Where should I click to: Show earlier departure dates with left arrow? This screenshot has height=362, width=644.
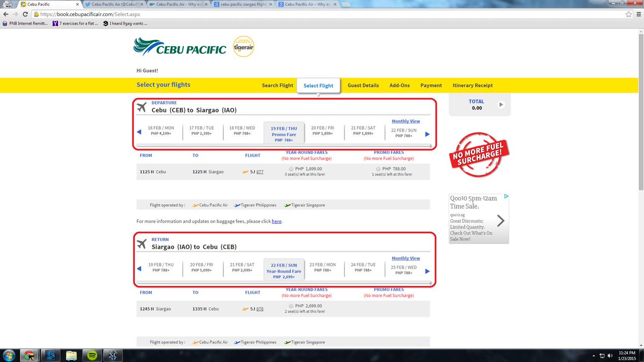[x=139, y=132]
